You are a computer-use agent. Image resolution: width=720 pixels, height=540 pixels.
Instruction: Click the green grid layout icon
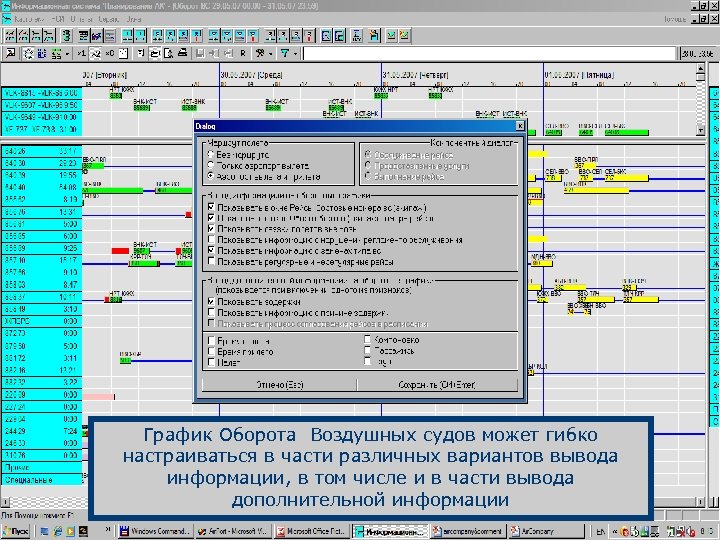[56, 54]
